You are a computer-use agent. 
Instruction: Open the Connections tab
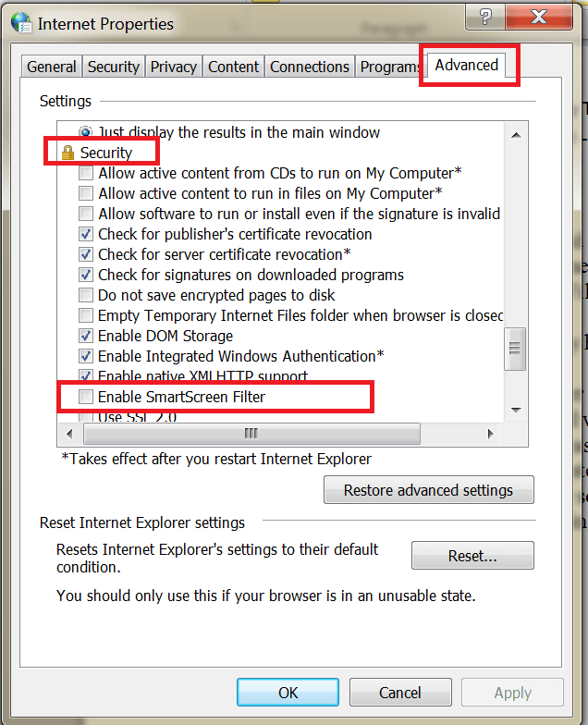coord(310,67)
